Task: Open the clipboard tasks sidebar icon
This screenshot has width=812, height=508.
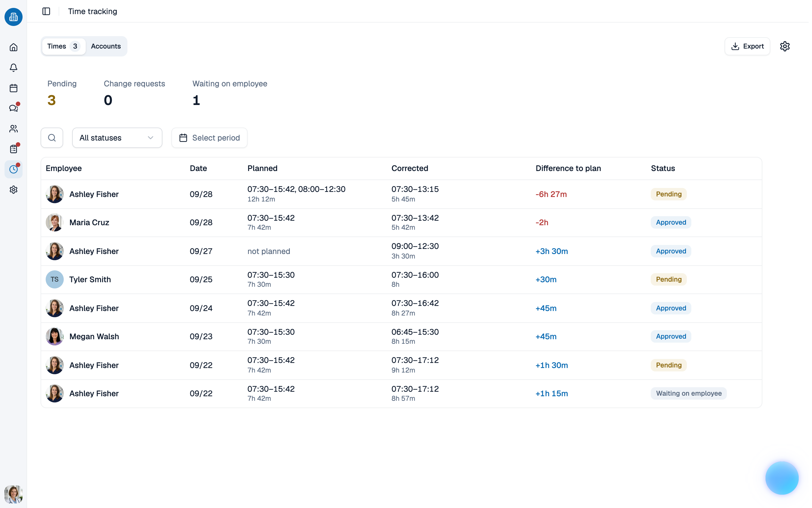Action: (x=14, y=149)
